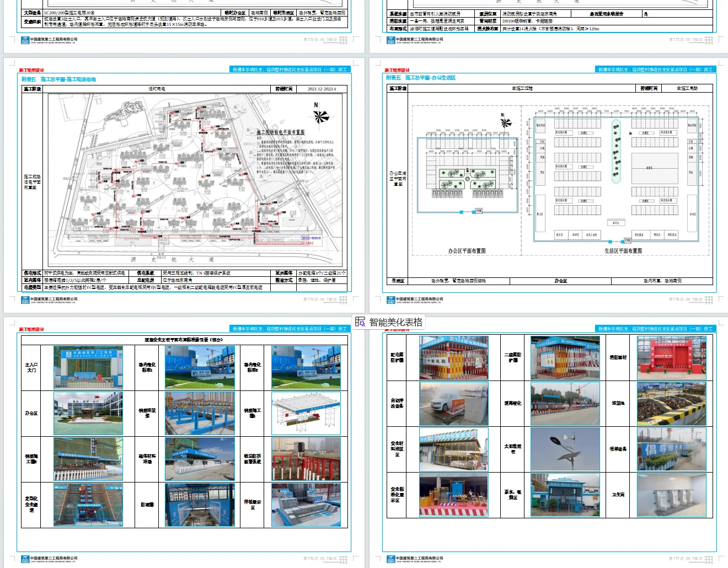
Task: Select the solar street lamp photo
Action: 565,449
